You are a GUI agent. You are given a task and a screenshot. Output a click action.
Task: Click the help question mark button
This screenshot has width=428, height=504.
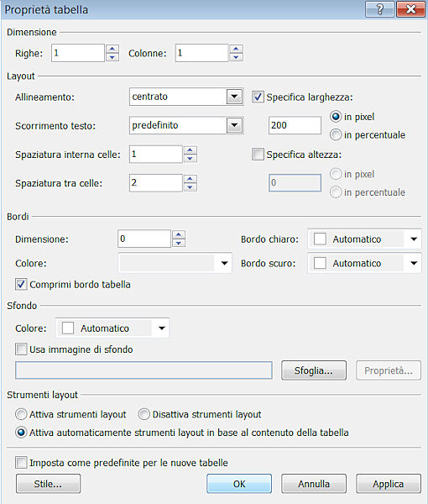[x=379, y=9]
